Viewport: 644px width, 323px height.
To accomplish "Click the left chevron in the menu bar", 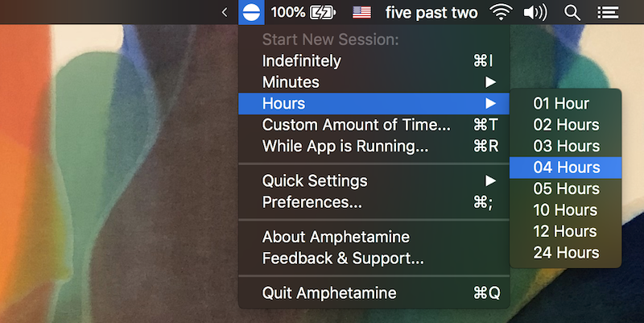I will tap(225, 12).
